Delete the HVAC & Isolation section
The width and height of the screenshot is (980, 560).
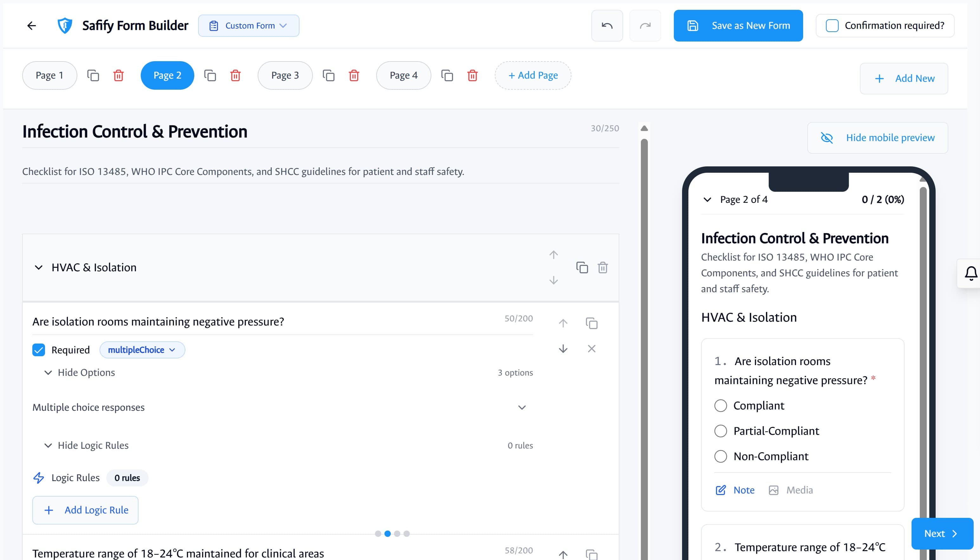[602, 267]
